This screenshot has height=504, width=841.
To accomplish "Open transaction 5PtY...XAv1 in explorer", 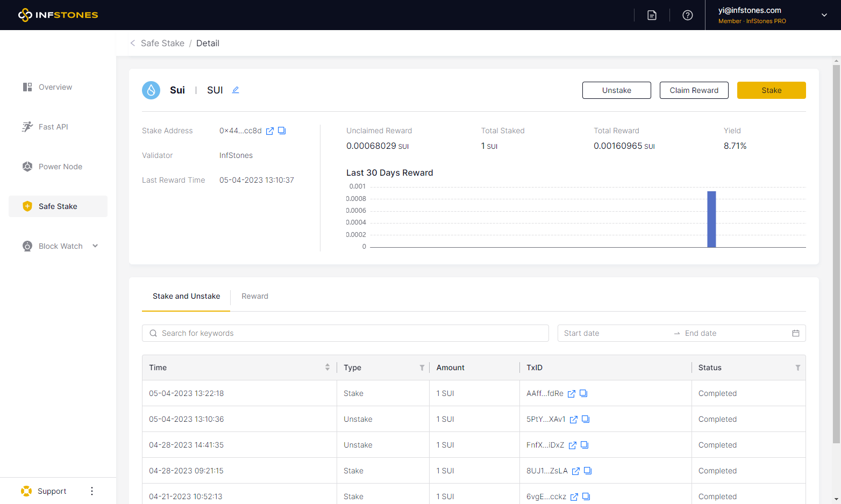I will coord(574,420).
